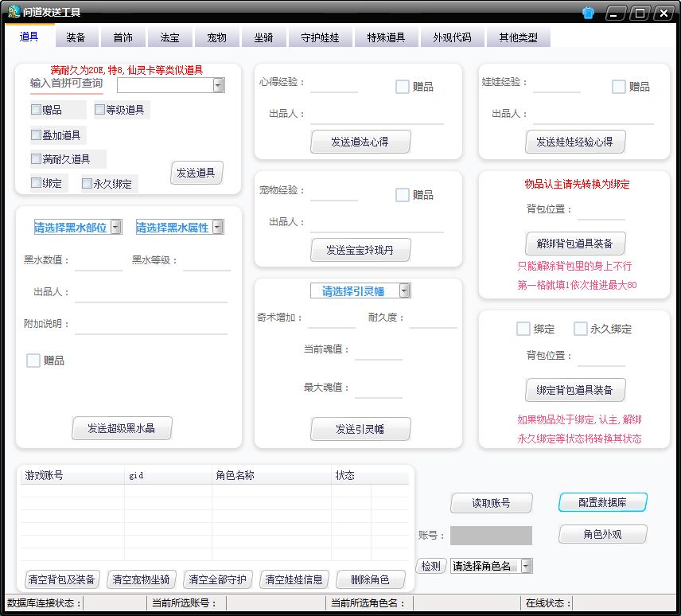The image size is (681, 616).
Task: Focus the 奇术增加 input field
Action: 332,320
